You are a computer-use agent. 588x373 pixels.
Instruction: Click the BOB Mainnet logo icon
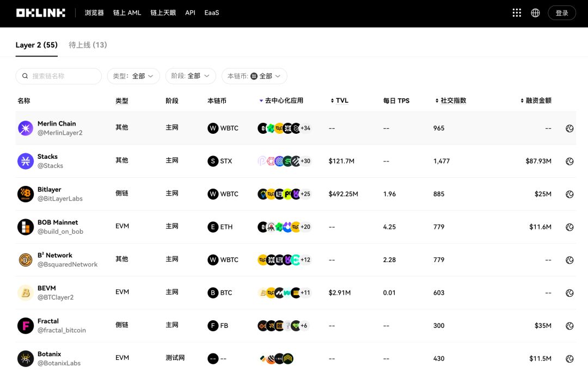point(26,227)
